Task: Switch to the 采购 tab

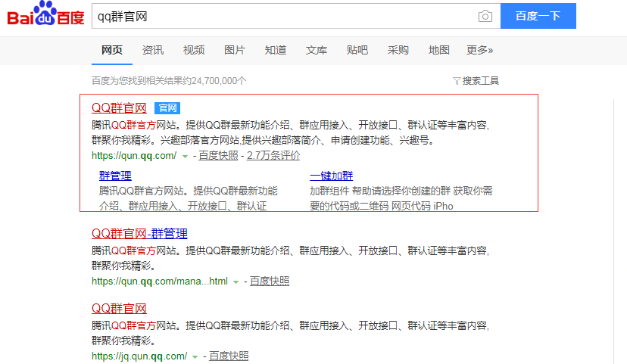Action: (398, 50)
